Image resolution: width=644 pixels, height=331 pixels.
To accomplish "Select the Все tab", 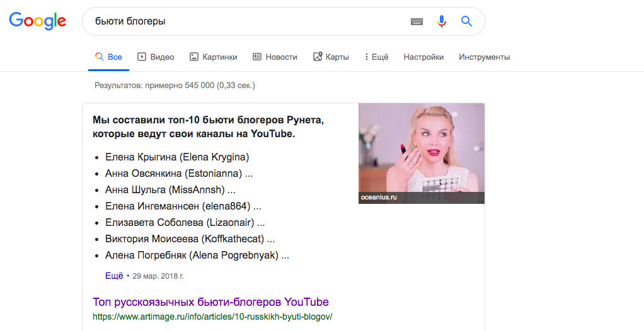I will point(108,57).
